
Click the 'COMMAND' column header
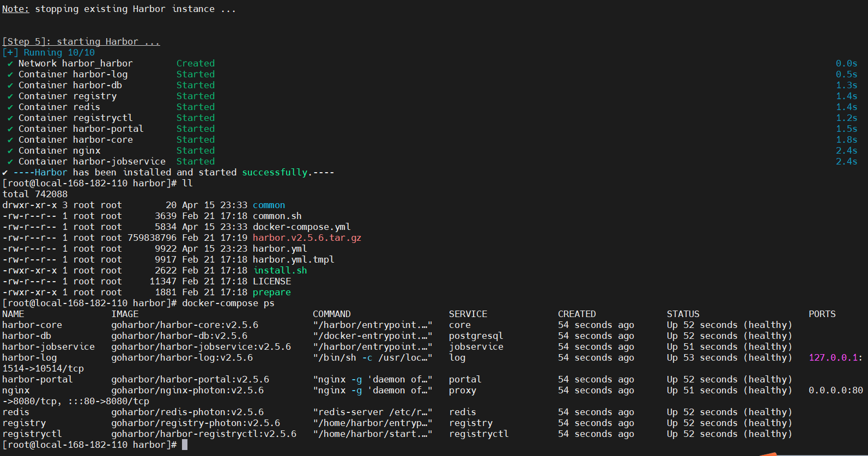click(x=332, y=314)
